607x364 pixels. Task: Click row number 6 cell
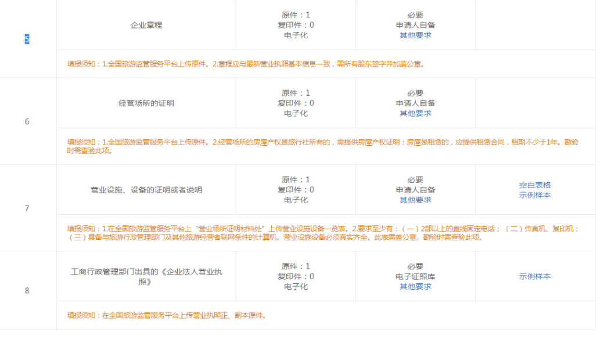[x=27, y=122]
